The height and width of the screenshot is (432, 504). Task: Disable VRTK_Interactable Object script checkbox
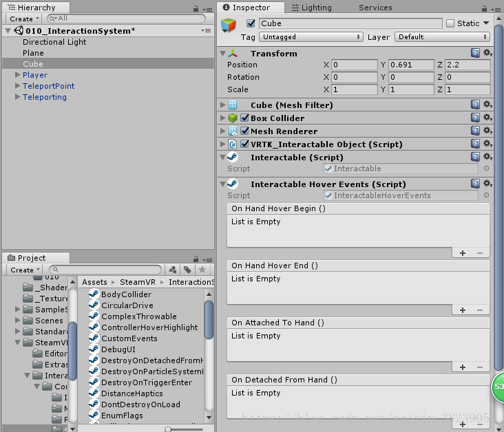coord(245,144)
